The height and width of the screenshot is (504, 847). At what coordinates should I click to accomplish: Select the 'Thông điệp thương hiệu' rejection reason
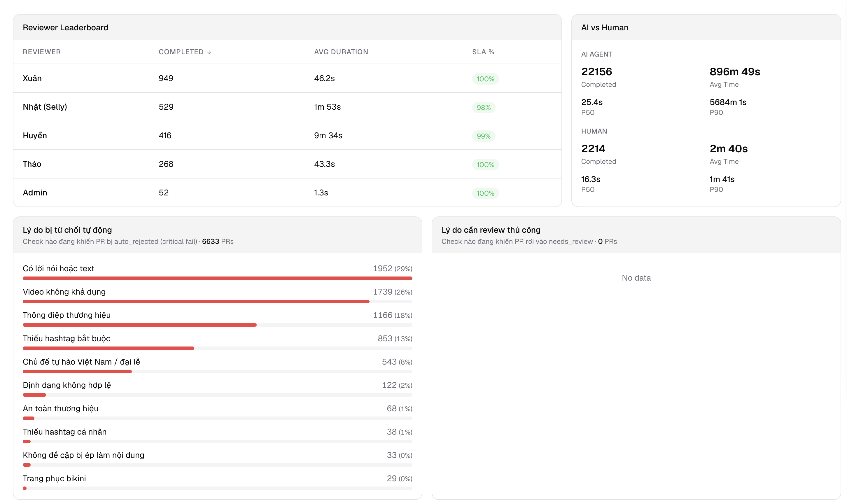coord(217,319)
